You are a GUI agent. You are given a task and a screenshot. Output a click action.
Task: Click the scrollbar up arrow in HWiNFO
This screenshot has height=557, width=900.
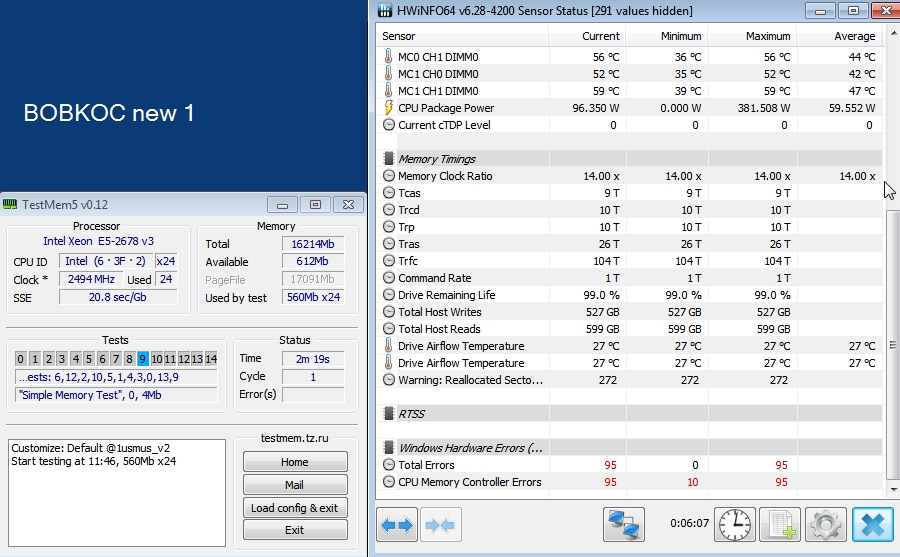tap(893, 34)
